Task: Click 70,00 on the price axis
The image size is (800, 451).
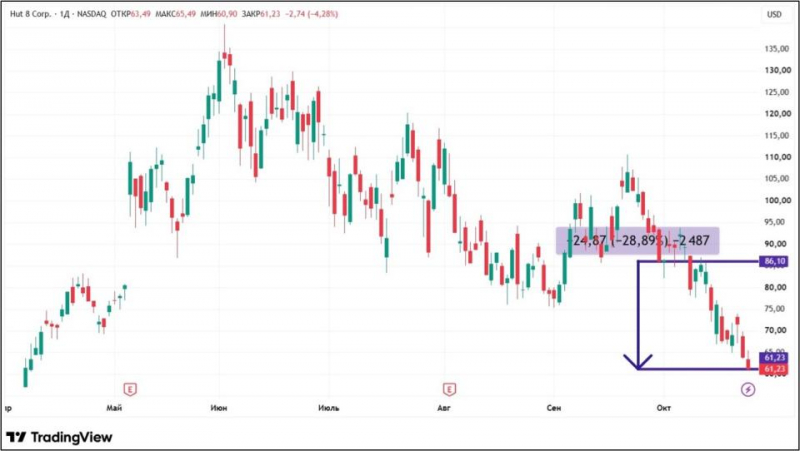Action: (x=778, y=331)
